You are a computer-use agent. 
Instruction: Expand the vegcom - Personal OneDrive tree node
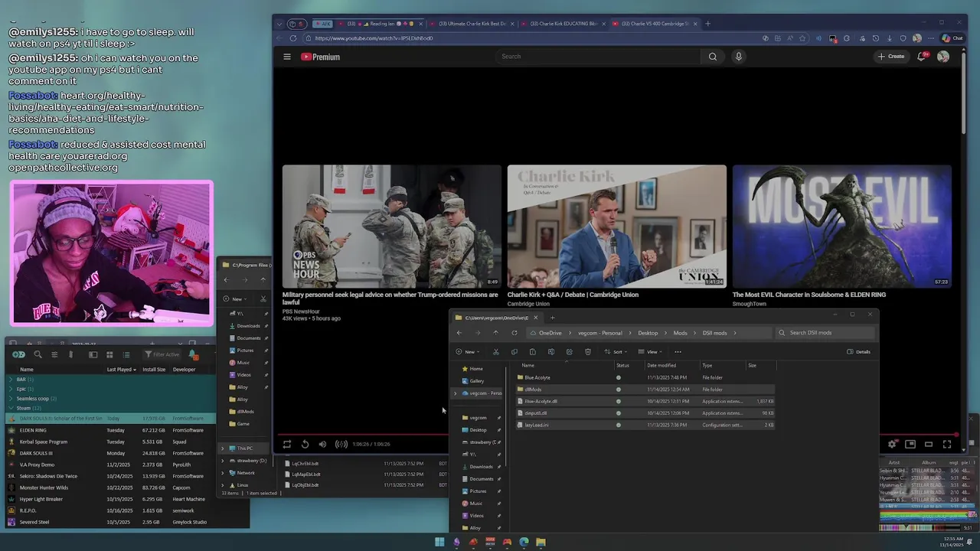456,393
